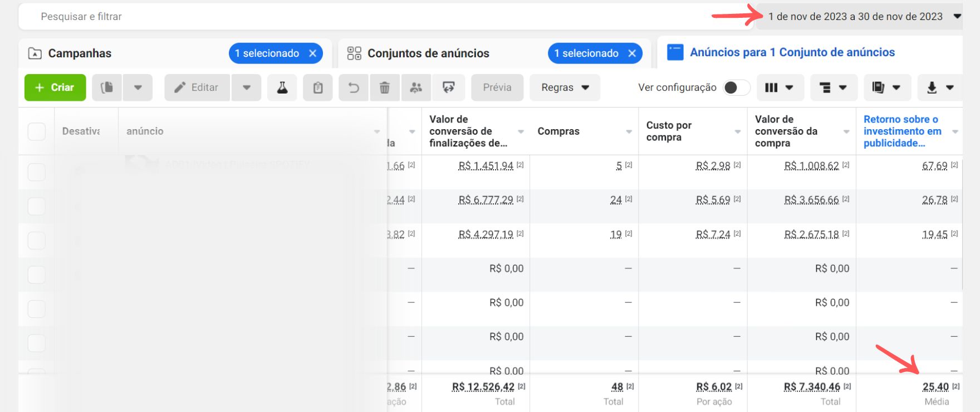Open dropdown arrow next to Editar

coord(246,87)
